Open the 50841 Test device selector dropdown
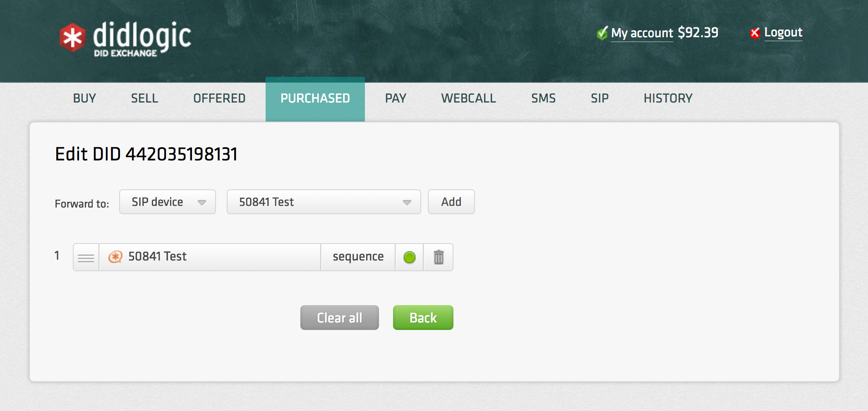 click(323, 202)
